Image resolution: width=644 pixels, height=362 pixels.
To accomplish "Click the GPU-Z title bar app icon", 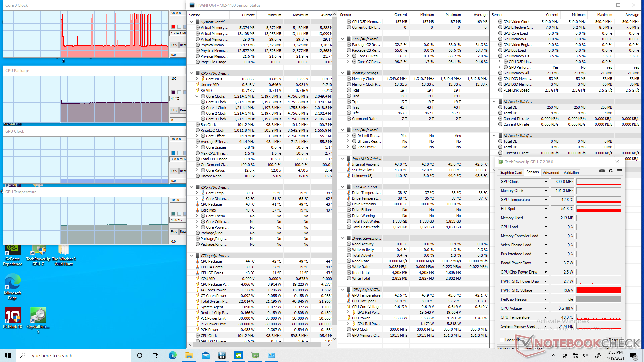I will tap(501, 162).
